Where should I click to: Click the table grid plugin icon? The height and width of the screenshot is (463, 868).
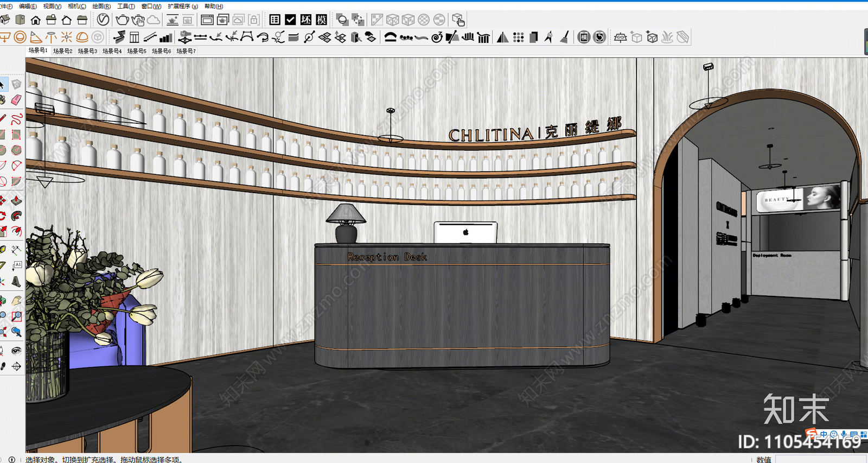(x=275, y=20)
